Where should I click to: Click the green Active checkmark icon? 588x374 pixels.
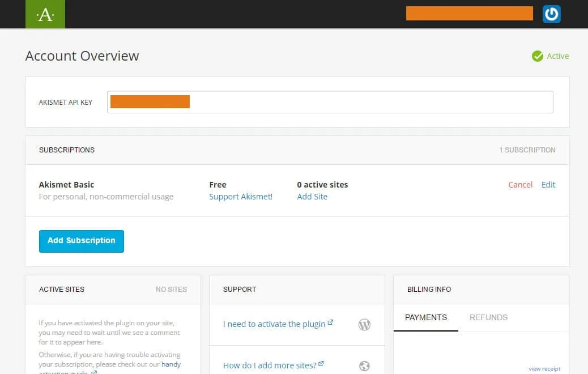pos(538,56)
